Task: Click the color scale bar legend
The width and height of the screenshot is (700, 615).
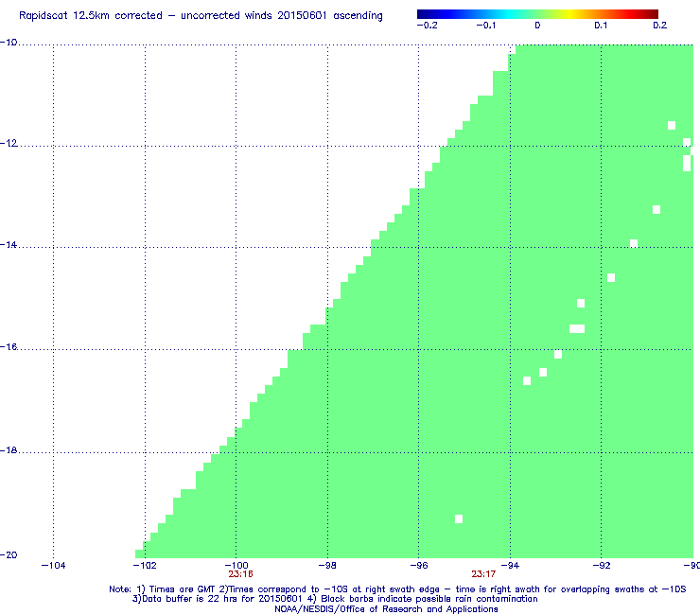Action: pyautogui.click(x=537, y=14)
